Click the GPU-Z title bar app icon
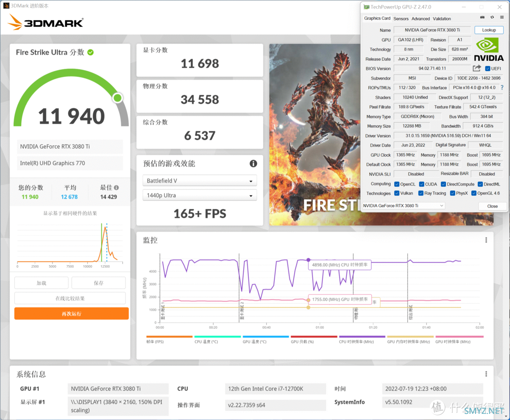 tap(366, 7)
